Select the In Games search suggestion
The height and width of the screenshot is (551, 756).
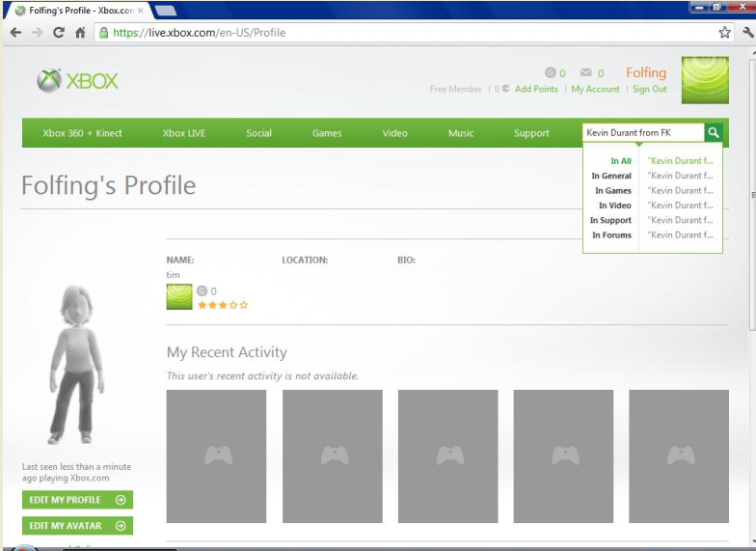(x=652, y=191)
